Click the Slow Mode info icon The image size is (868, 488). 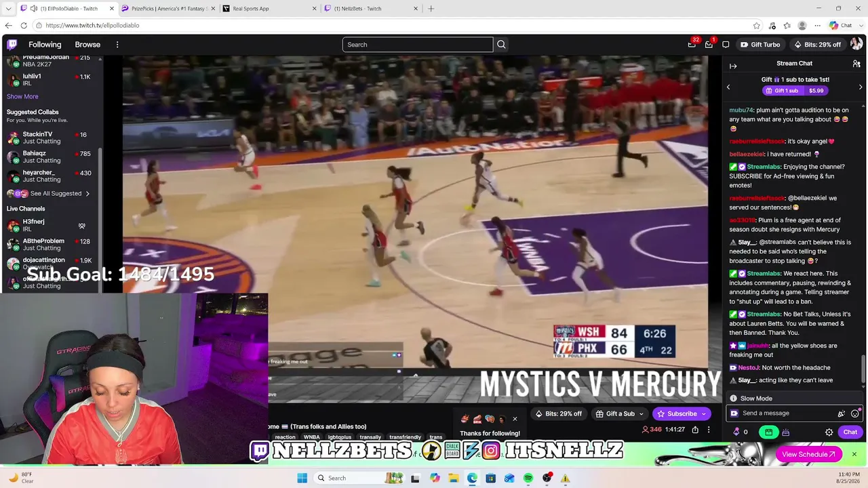pos(733,399)
